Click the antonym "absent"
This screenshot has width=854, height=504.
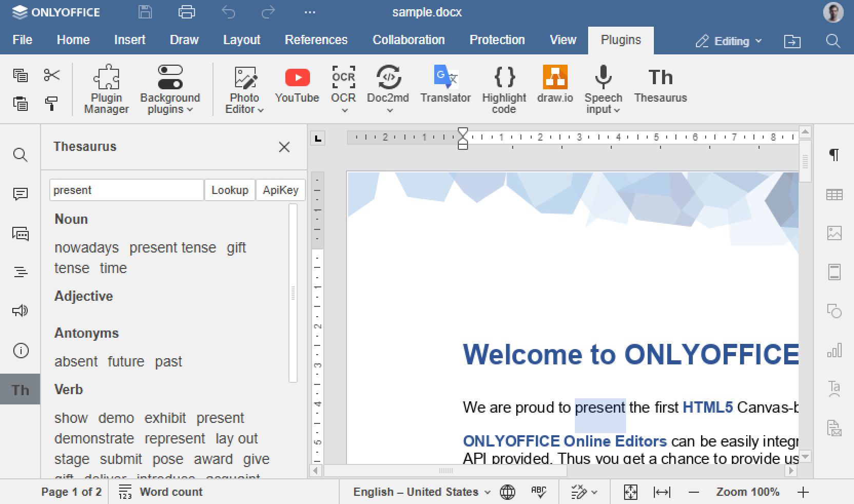pos(76,361)
